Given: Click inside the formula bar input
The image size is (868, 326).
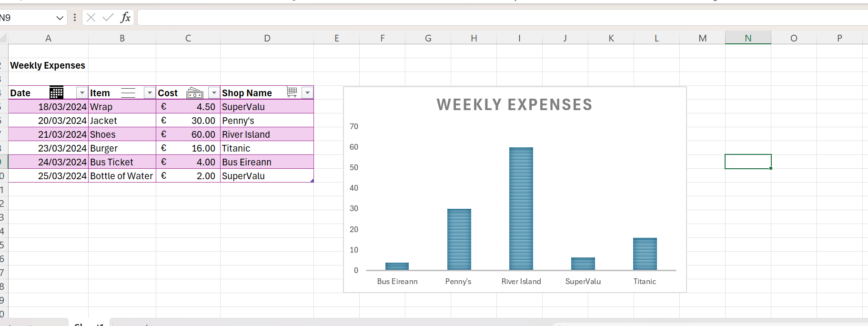Looking at the screenshot, I should click(503, 18).
